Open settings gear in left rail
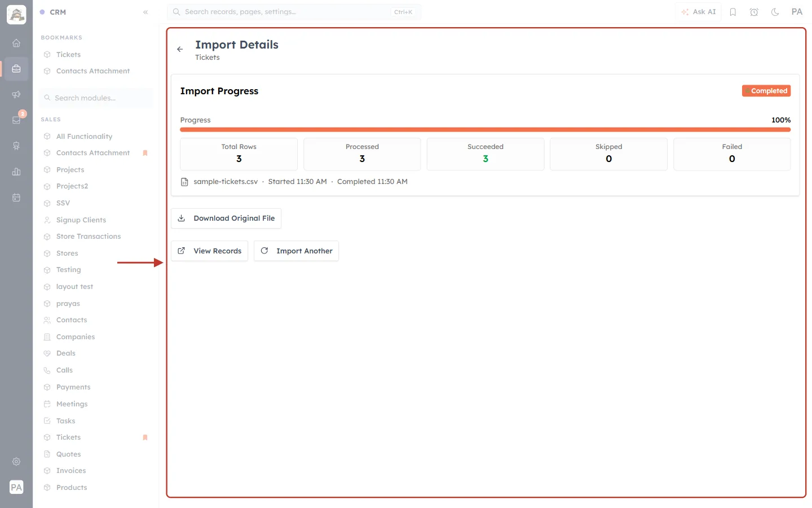812x508 pixels. tap(16, 462)
